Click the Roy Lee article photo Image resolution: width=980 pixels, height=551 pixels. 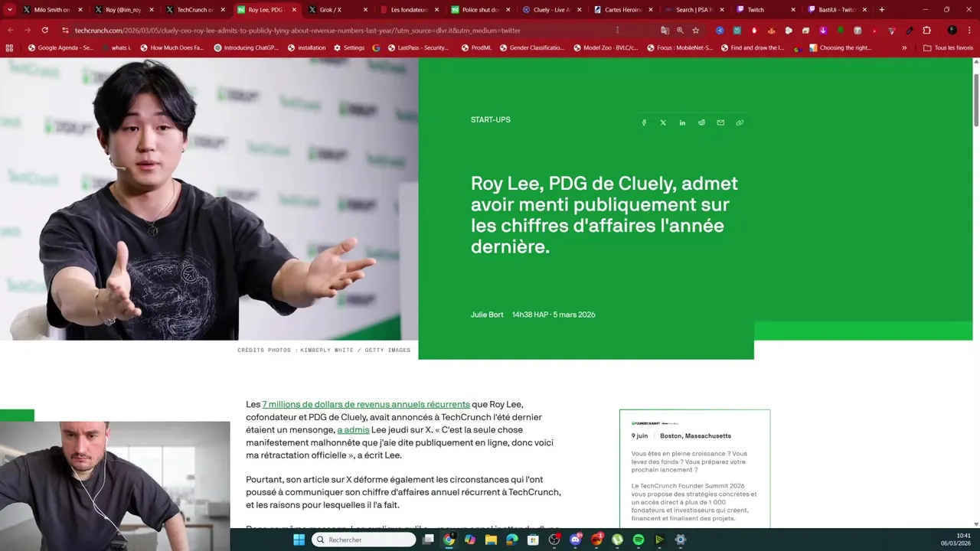pyautogui.click(x=209, y=199)
